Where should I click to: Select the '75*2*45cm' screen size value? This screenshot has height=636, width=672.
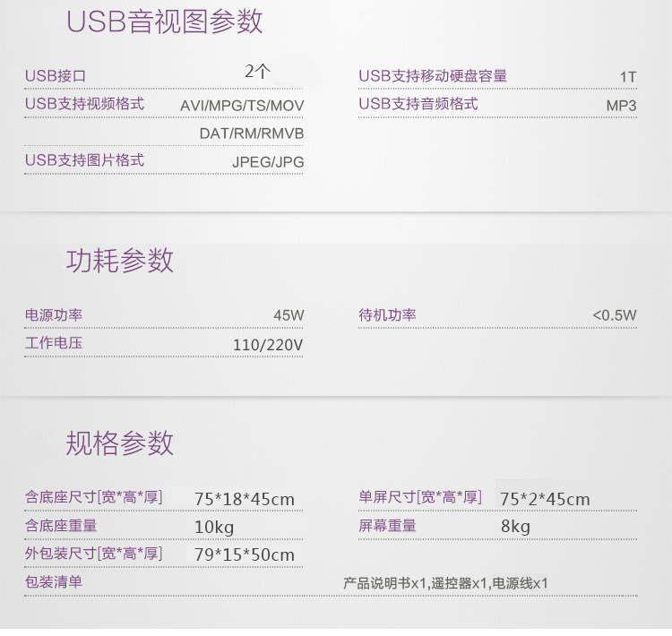[545, 499]
